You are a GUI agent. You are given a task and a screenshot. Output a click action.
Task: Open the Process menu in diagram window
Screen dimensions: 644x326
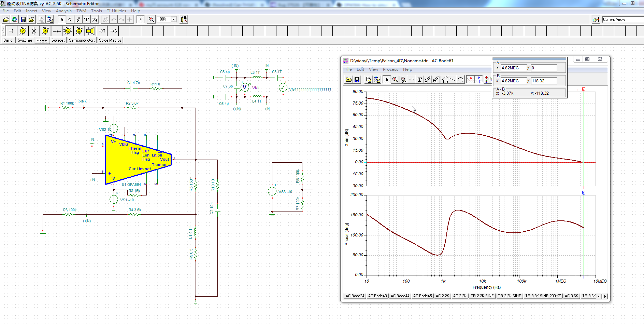(390, 69)
